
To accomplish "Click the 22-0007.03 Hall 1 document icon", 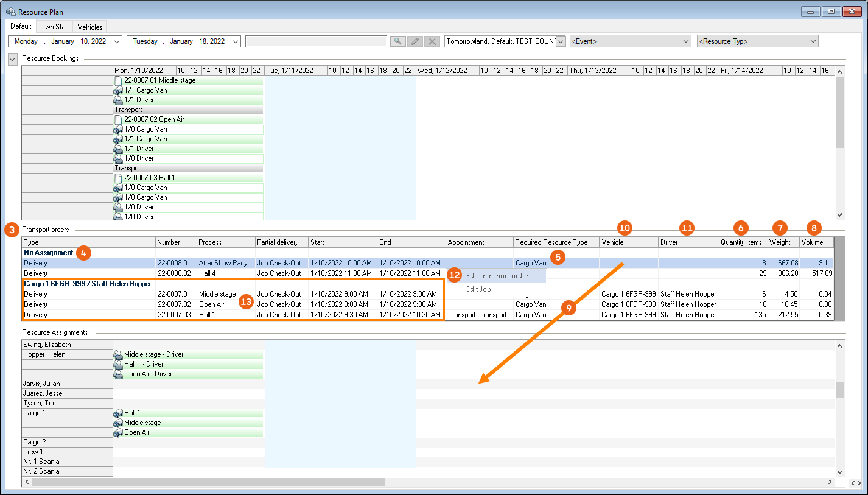I will [119, 178].
